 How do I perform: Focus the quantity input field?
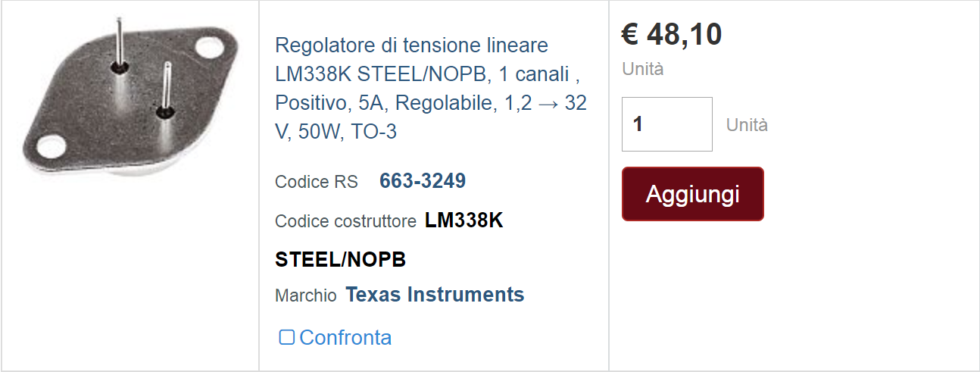666,124
